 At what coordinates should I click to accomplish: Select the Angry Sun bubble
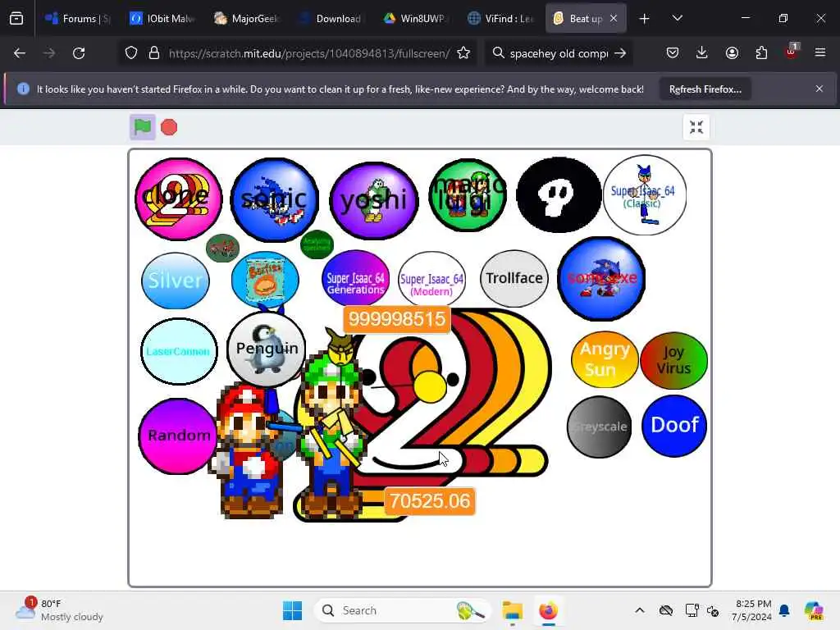click(x=605, y=359)
